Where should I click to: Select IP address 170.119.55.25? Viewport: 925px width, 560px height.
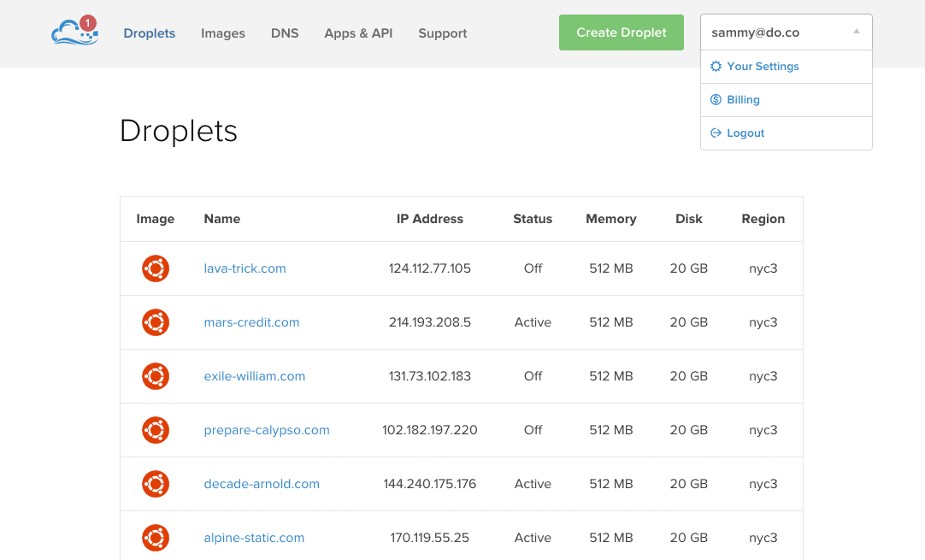[x=429, y=538]
